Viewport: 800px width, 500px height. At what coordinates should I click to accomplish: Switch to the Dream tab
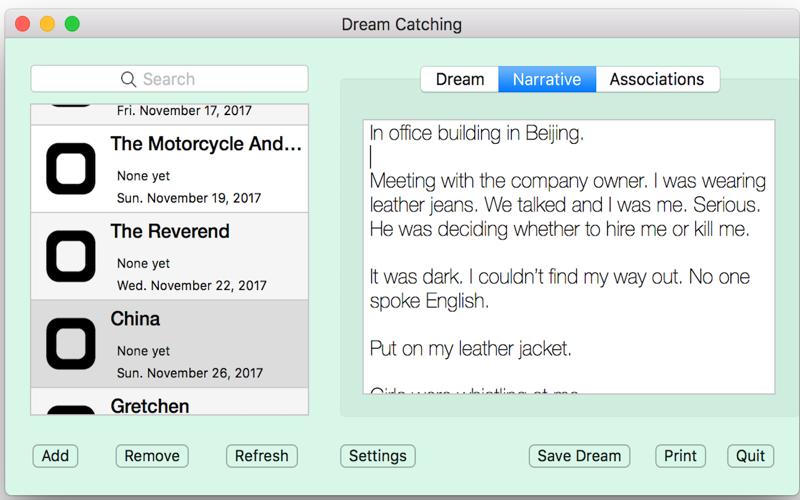(460, 79)
